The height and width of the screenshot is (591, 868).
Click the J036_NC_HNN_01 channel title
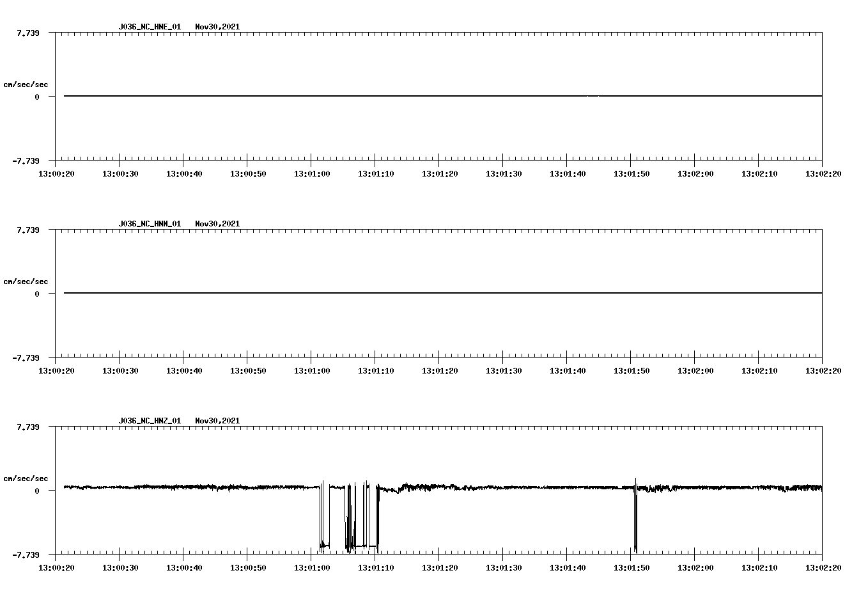tap(150, 224)
